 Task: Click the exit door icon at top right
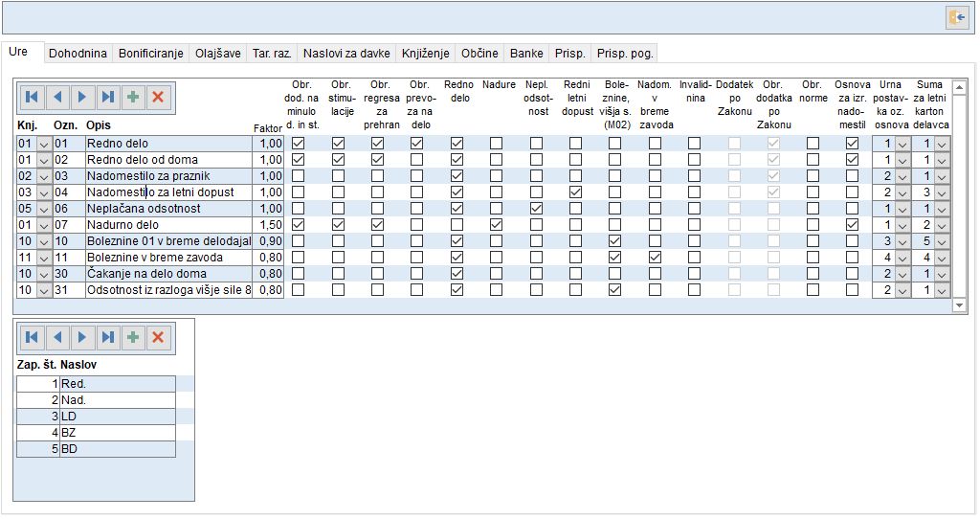[x=957, y=17]
